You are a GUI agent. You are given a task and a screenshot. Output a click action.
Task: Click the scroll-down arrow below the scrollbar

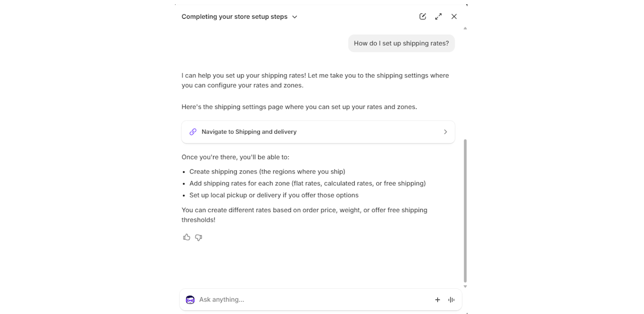(465, 286)
